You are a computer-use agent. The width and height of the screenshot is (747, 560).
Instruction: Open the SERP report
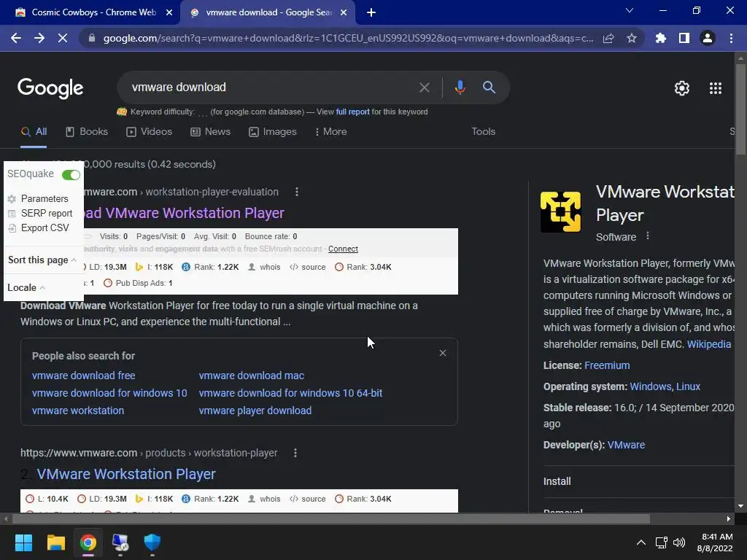pyautogui.click(x=47, y=214)
